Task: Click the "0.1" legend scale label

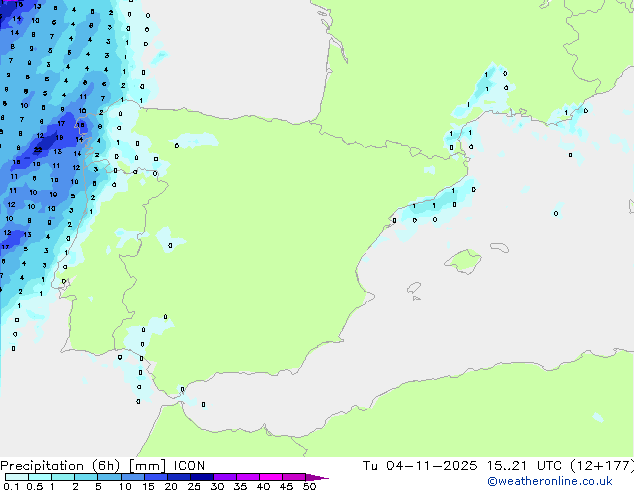Action: pos(11,486)
